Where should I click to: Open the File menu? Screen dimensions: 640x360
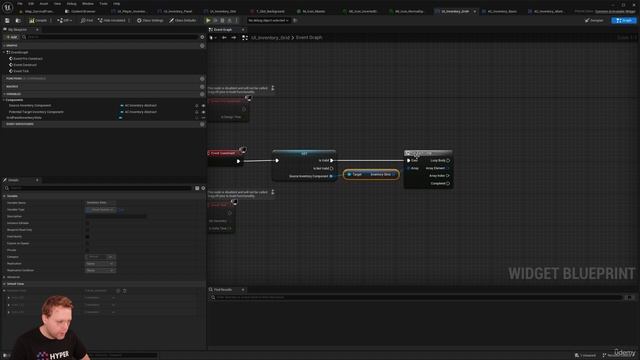click(x=20, y=4)
